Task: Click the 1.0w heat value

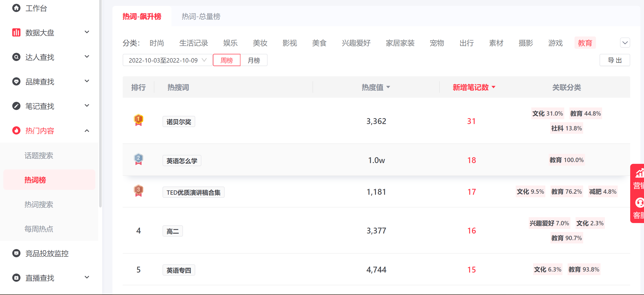Action: (376, 160)
